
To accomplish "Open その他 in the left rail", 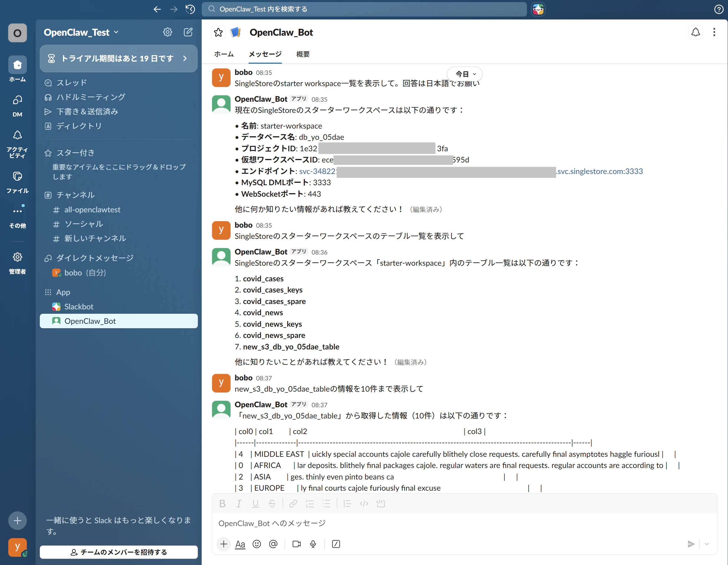I will coord(17,217).
